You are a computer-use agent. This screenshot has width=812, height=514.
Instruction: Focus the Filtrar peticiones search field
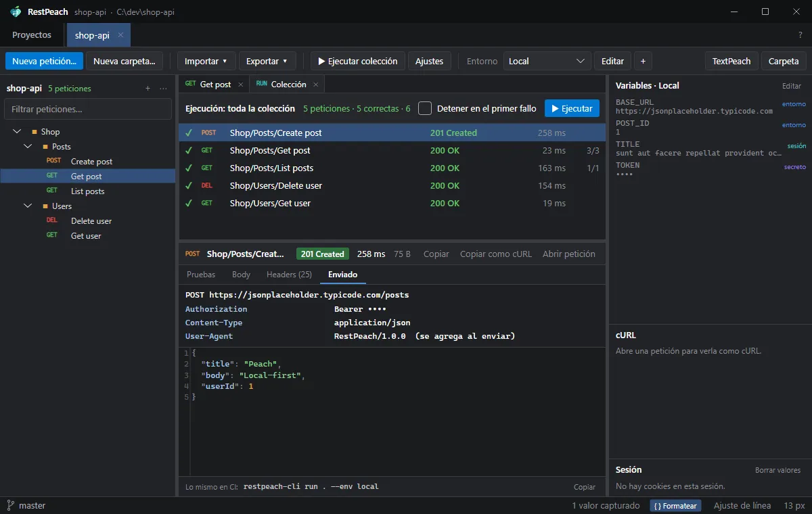tap(88, 109)
